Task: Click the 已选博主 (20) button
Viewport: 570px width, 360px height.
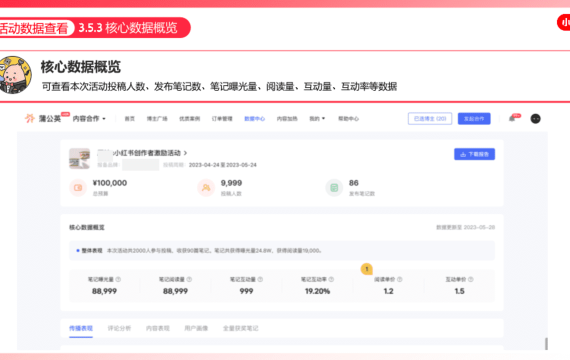Action: point(430,119)
